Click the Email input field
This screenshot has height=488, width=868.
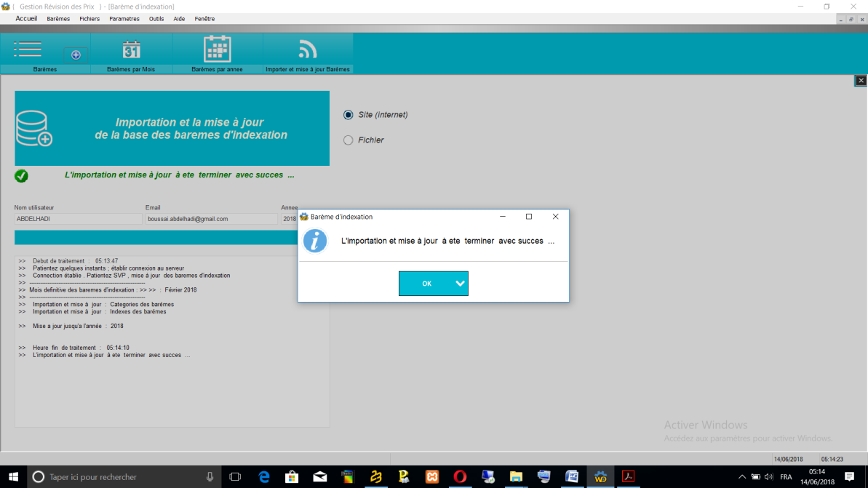pos(211,219)
